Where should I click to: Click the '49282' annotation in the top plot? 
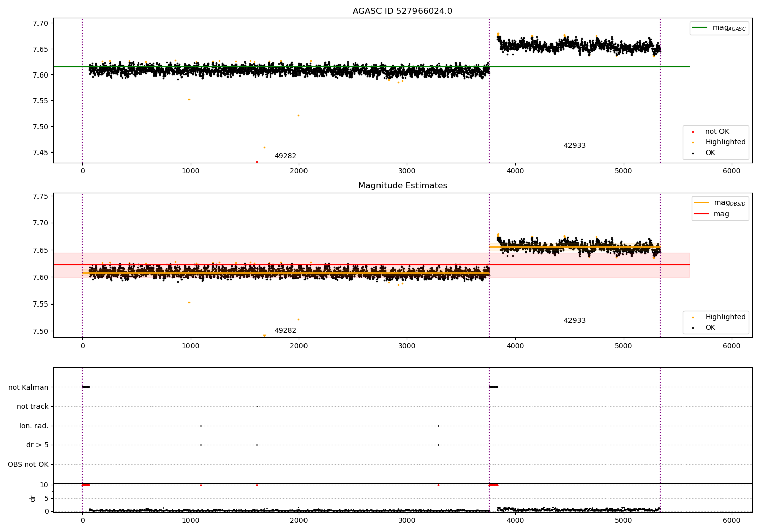click(x=285, y=156)
